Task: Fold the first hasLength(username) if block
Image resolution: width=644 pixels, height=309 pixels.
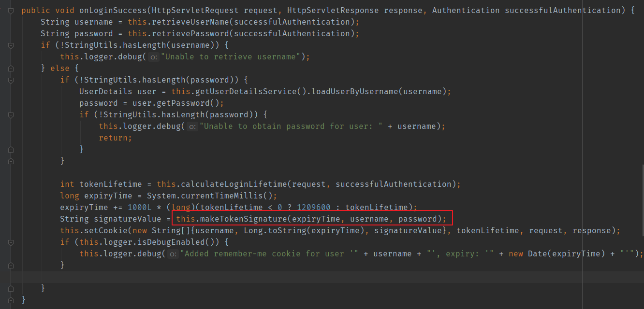Action: tap(11, 45)
